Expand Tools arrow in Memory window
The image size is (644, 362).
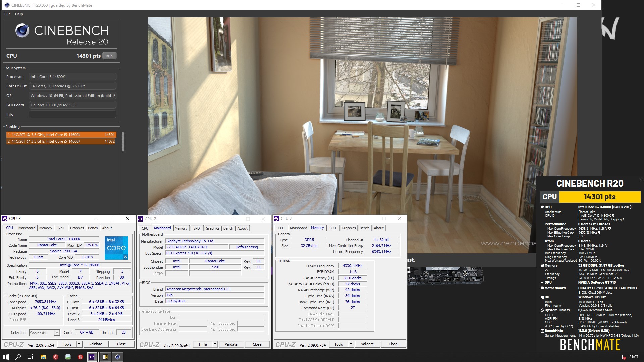[x=351, y=344]
